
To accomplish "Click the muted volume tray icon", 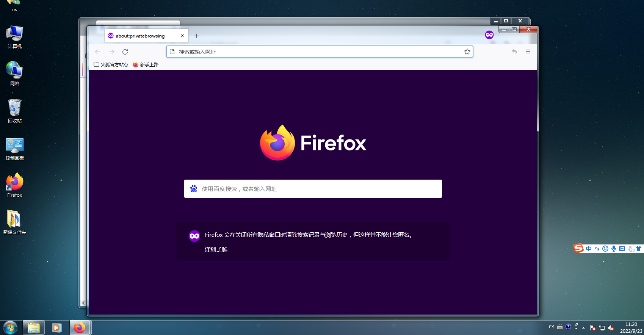I will (611, 328).
